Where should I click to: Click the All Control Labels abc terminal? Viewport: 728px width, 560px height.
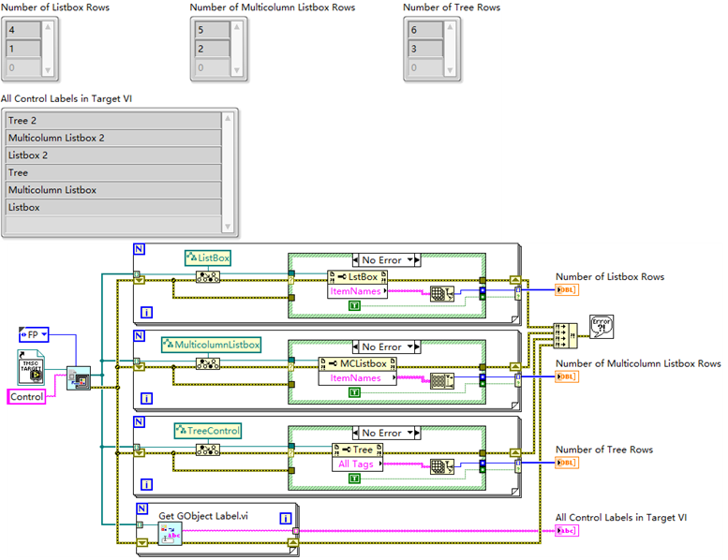pos(566,531)
